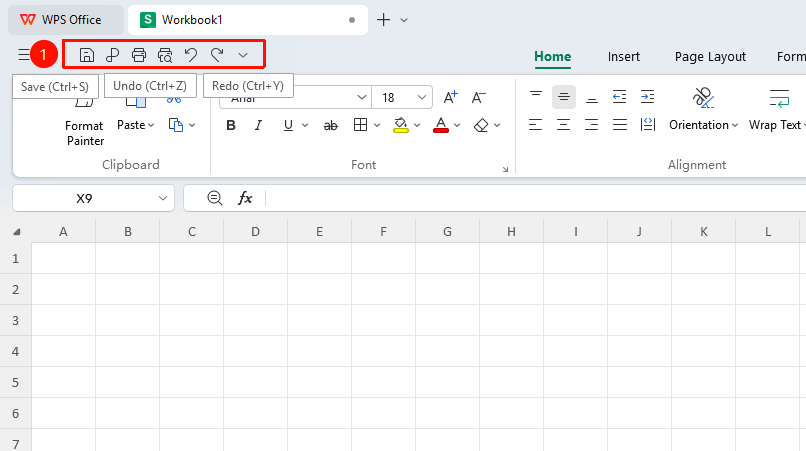
Task: Click the Increase Indent icon
Action: click(x=647, y=97)
